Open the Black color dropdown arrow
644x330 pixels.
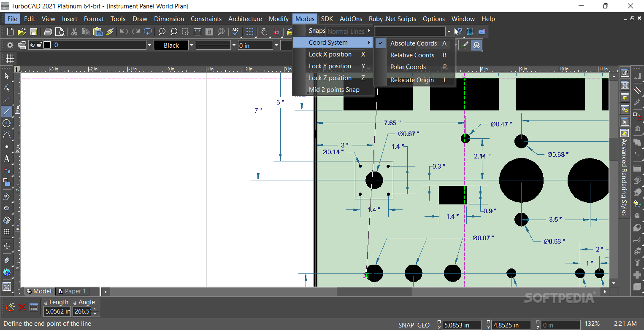pos(192,45)
